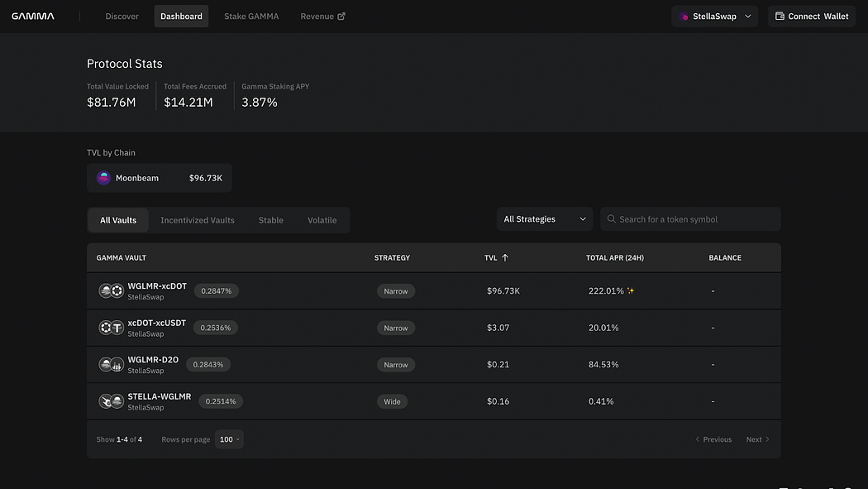Click the external link icon beside Revenue
The height and width of the screenshot is (489, 868).
[x=341, y=16]
